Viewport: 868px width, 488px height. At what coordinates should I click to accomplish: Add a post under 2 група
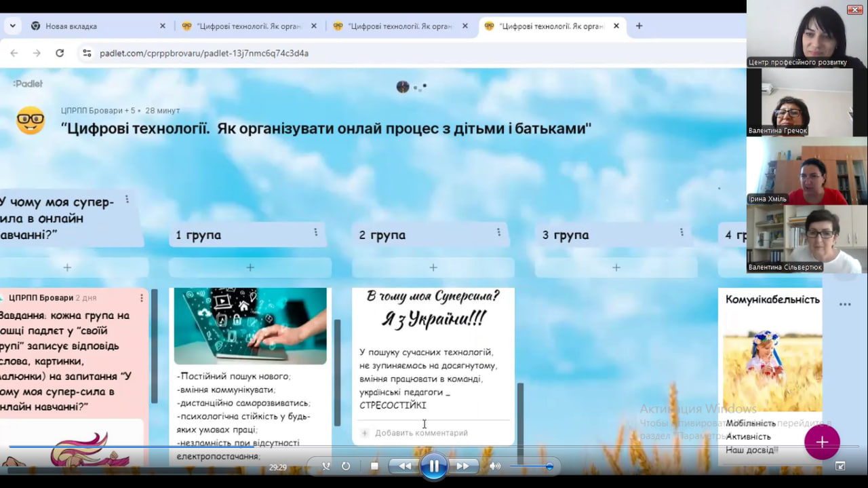pos(433,267)
